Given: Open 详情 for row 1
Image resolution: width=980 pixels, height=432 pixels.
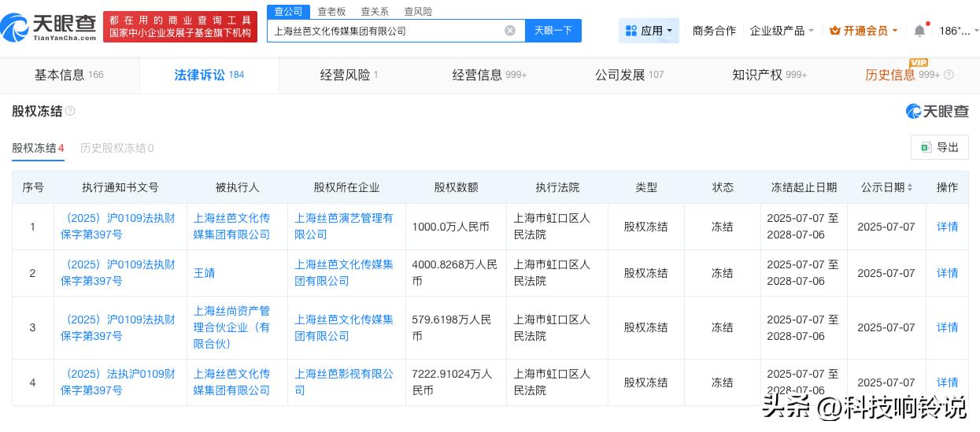Looking at the screenshot, I should coord(948,227).
